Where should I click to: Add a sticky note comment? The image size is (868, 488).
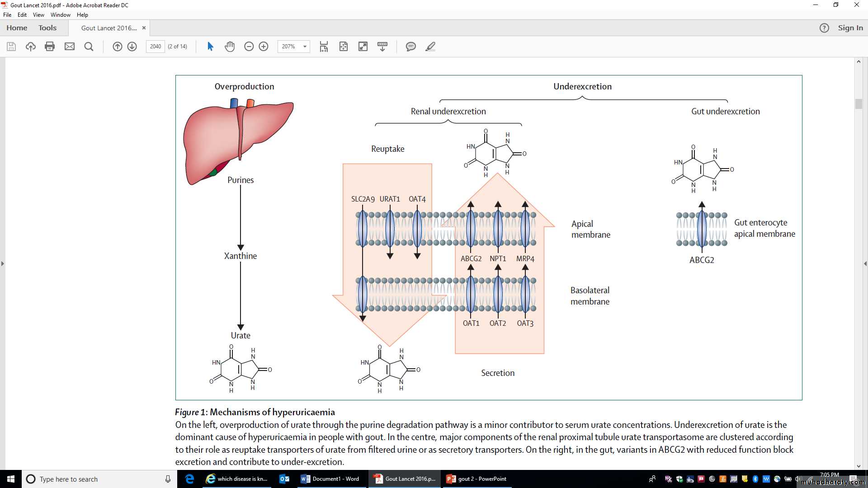(410, 47)
